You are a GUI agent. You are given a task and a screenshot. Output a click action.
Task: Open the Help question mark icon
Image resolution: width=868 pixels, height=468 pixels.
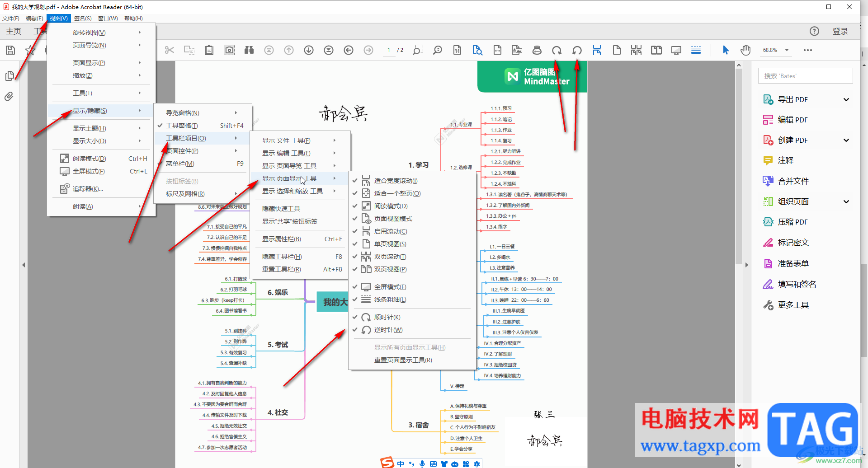coord(814,31)
